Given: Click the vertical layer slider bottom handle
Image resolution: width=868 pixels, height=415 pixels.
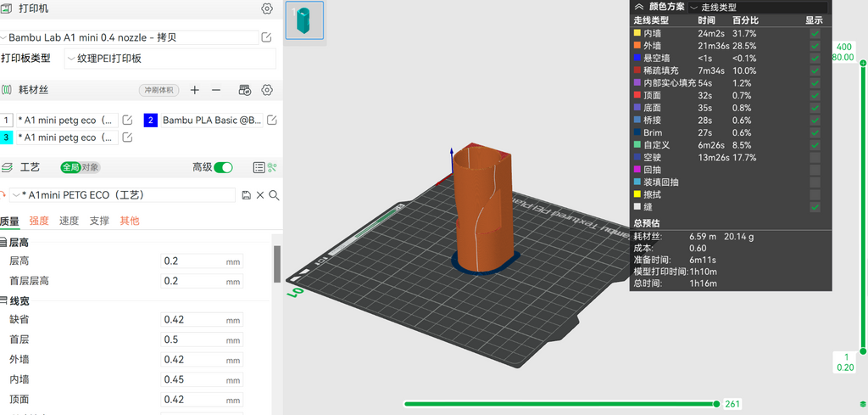Looking at the screenshot, I should (x=862, y=351).
